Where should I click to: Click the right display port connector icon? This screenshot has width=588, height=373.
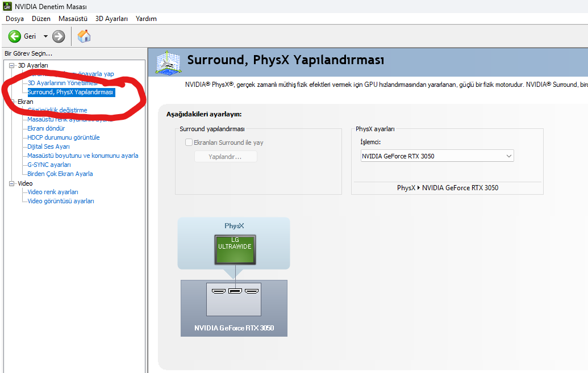click(x=252, y=291)
